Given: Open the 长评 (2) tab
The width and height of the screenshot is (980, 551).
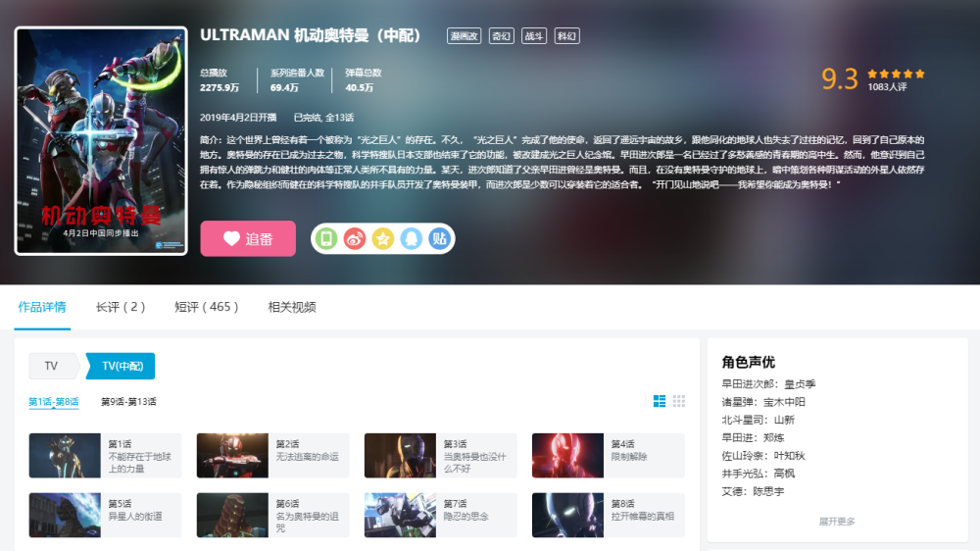Looking at the screenshot, I should point(120,307).
